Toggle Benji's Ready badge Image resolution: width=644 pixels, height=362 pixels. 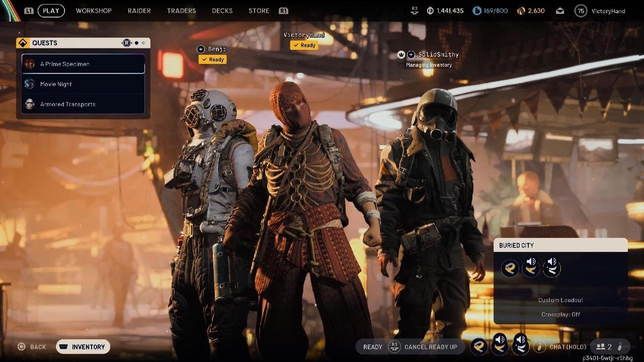pyautogui.click(x=212, y=59)
